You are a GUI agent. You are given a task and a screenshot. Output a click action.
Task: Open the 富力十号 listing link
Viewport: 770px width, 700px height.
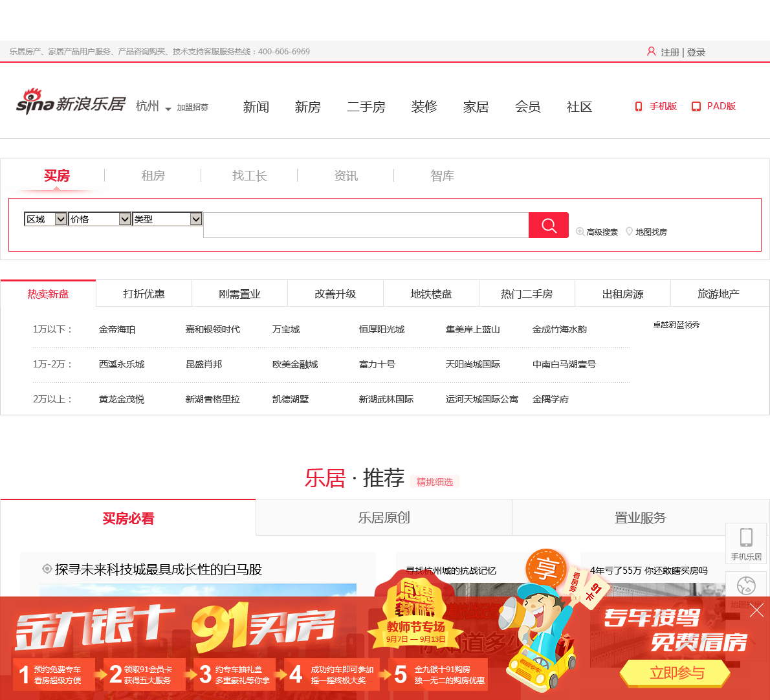(377, 364)
